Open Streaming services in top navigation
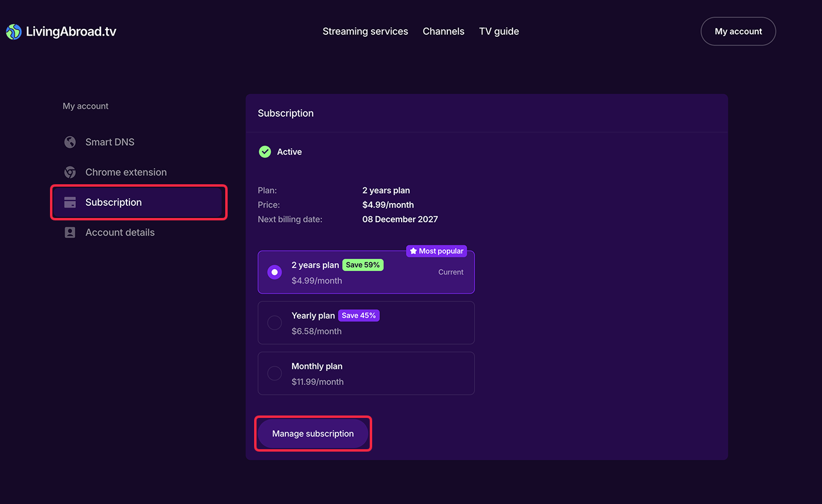This screenshot has width=822, height=504. (365, 31)
